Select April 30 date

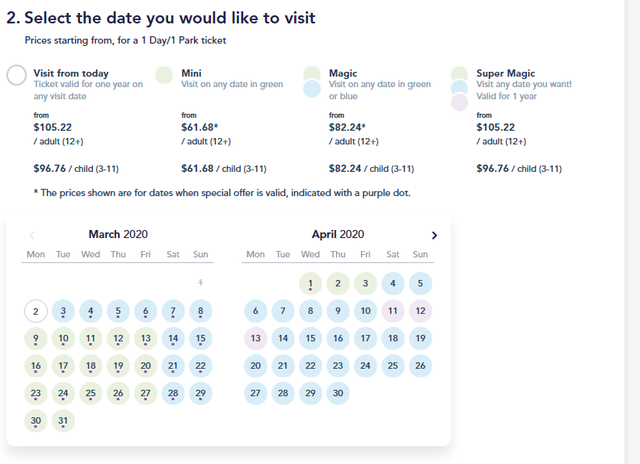(338, 393)
